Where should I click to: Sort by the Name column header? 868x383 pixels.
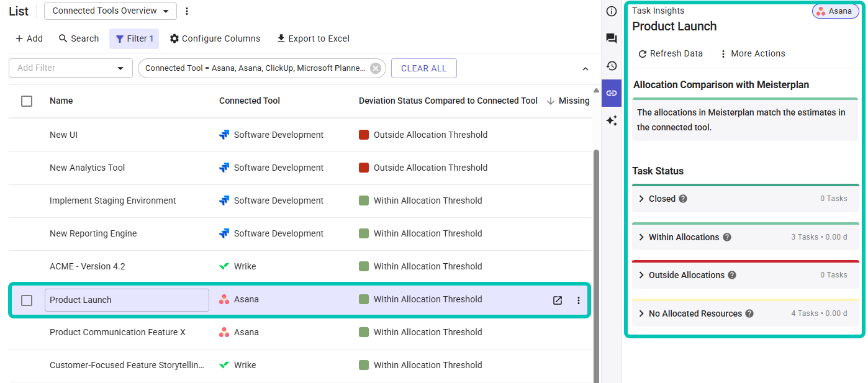[x=61, y=101]
